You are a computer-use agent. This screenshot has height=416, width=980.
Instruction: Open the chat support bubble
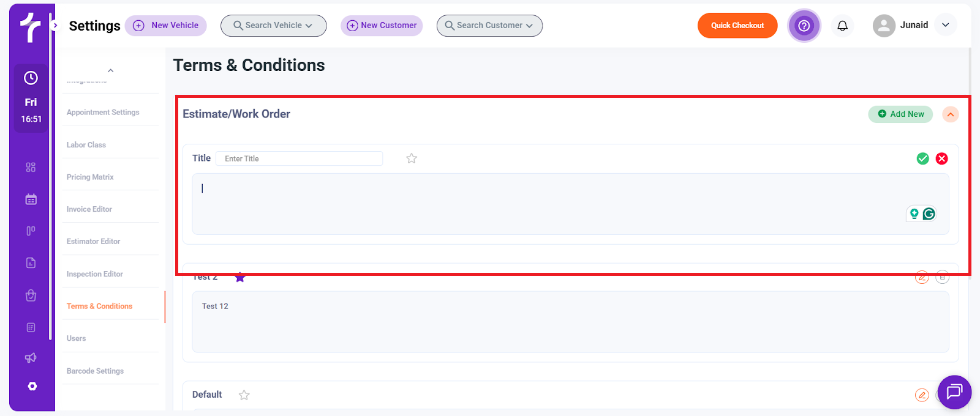(954, 392)
